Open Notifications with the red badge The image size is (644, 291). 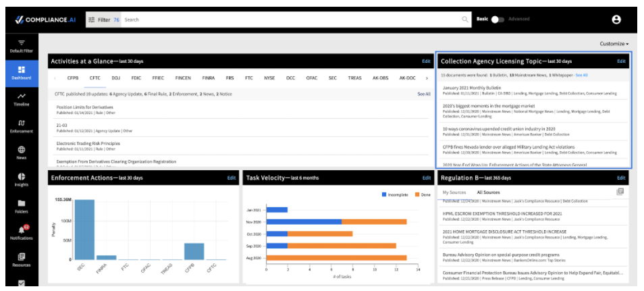22,233
